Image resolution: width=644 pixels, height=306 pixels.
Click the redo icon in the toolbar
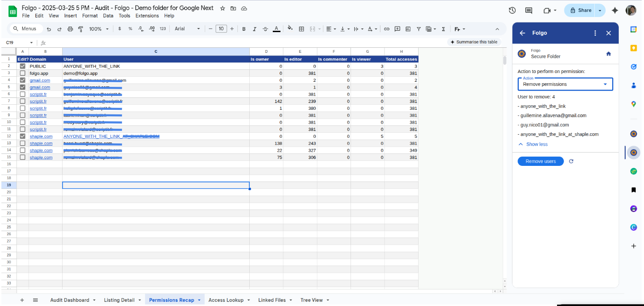point(59,29)
